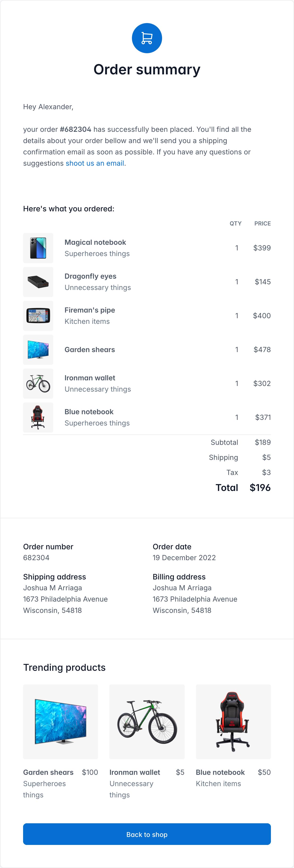Click the Magical notebook phone thumbnail
294x868 pixels.
38,248
